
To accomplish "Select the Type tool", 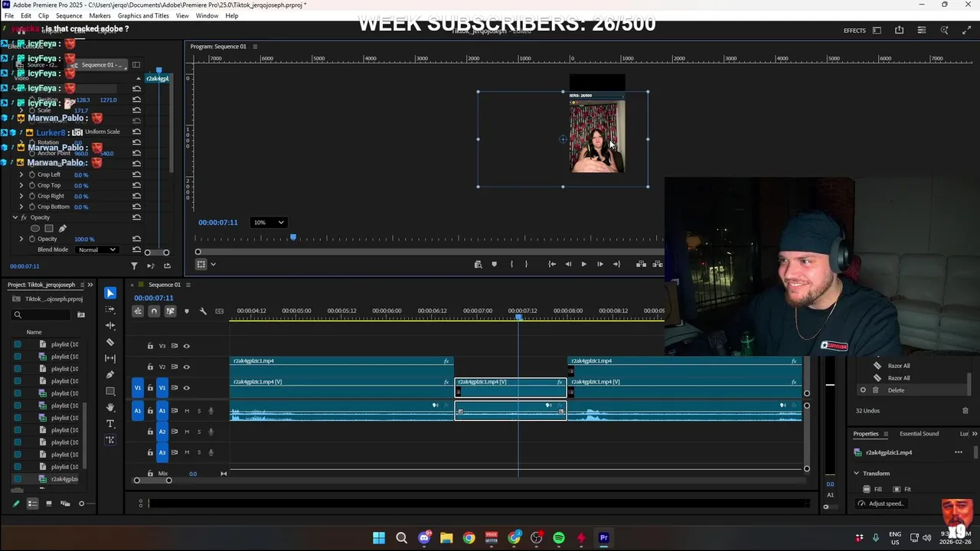I will point(110,424).
